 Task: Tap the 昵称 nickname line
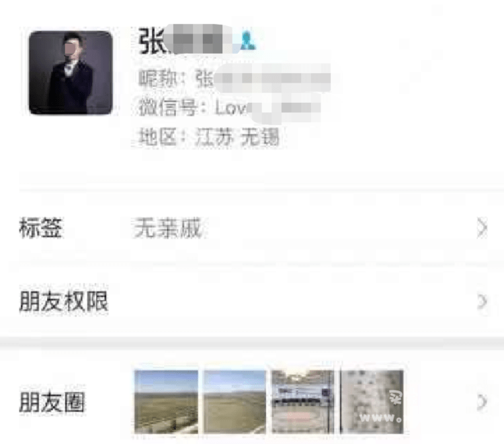(235, 78)
